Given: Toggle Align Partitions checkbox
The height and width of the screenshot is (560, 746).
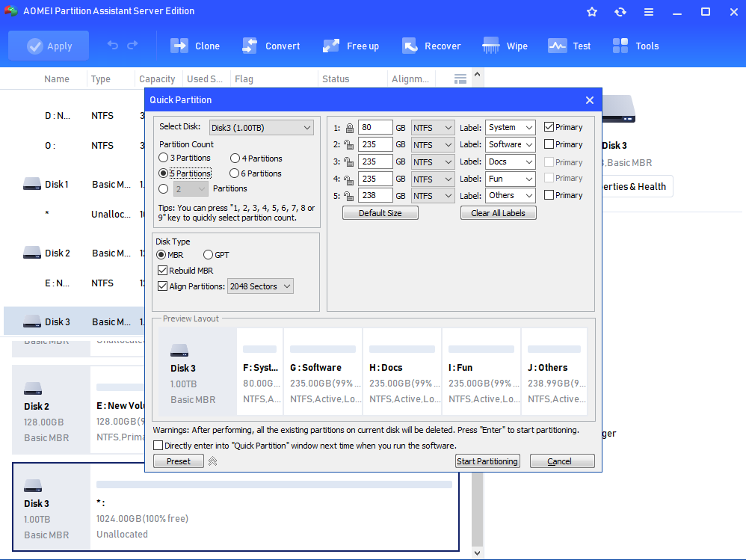Looking at the screenshot, I should click(x=163, y=286).
